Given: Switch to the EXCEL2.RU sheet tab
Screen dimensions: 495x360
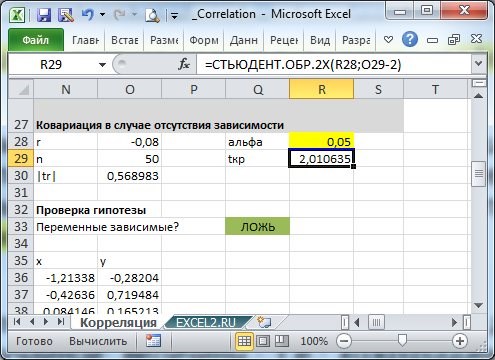Looking at the screenshot, I should coord(206,322).
